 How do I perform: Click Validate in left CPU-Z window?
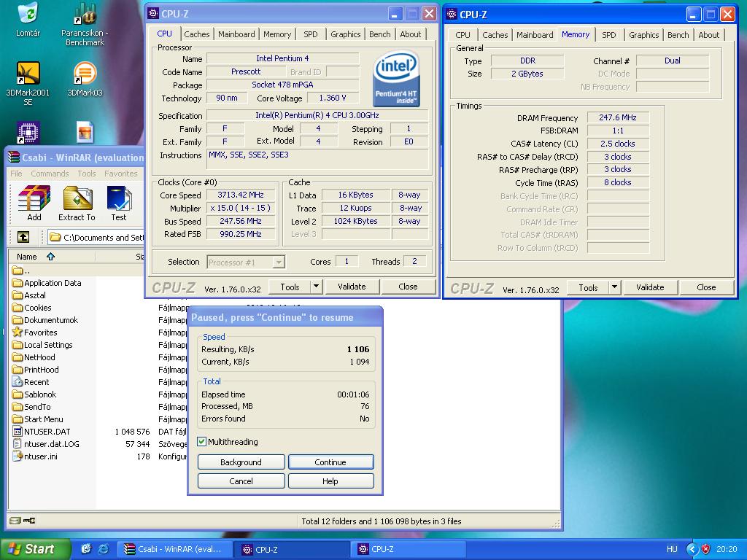tap(352, 286)
